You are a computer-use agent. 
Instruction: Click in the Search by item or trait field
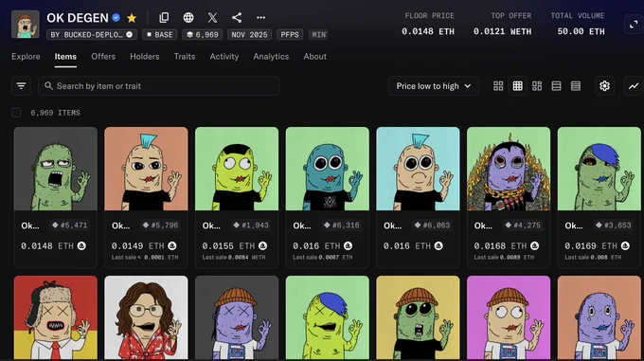pos(158,86)
